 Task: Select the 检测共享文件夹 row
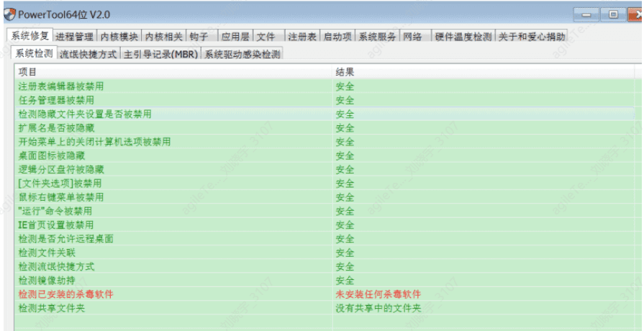click(51, 308)
